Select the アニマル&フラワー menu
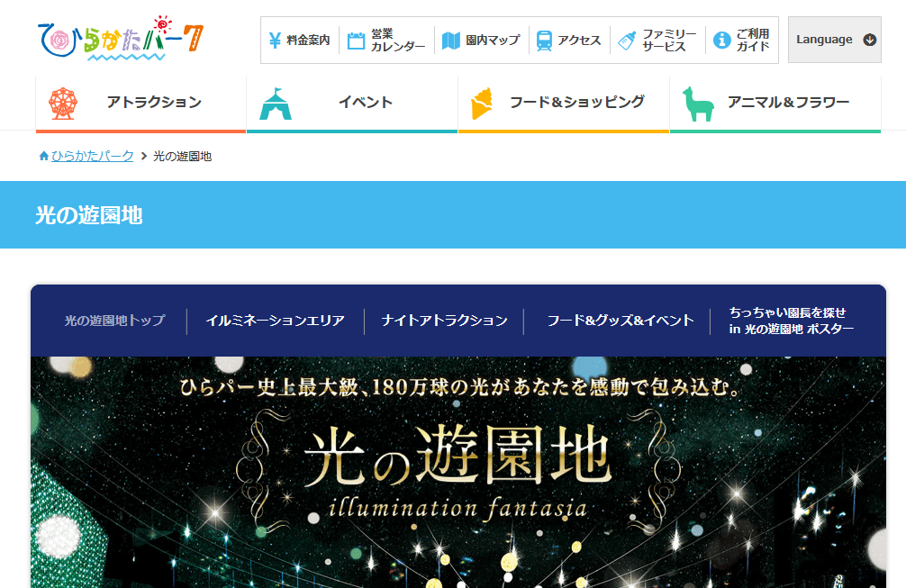The image size is (906, 588). (x=775, y=104)
